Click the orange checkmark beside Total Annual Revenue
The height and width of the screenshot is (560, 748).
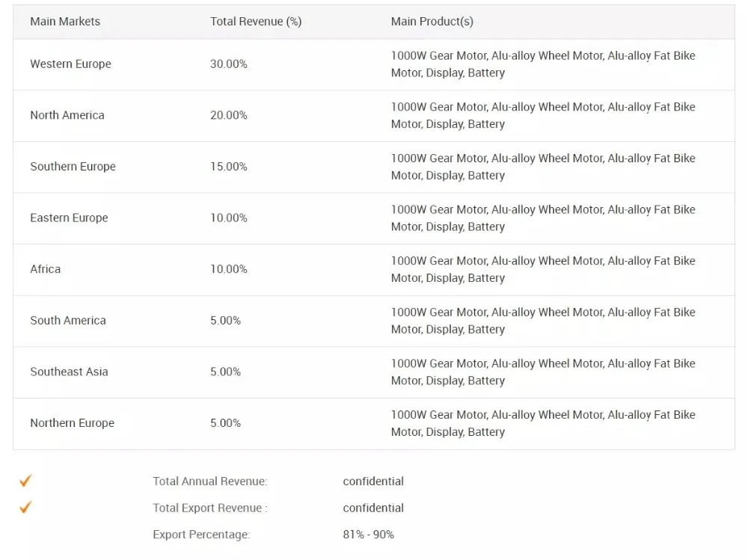(25, 480)
